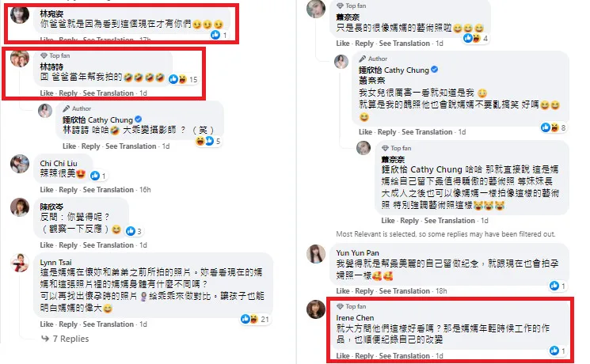Click verified badge next to Cathy Chung's reply to 蕭奈奈
Viewport: 590px width, 364px height.
[x=434, y=70]
